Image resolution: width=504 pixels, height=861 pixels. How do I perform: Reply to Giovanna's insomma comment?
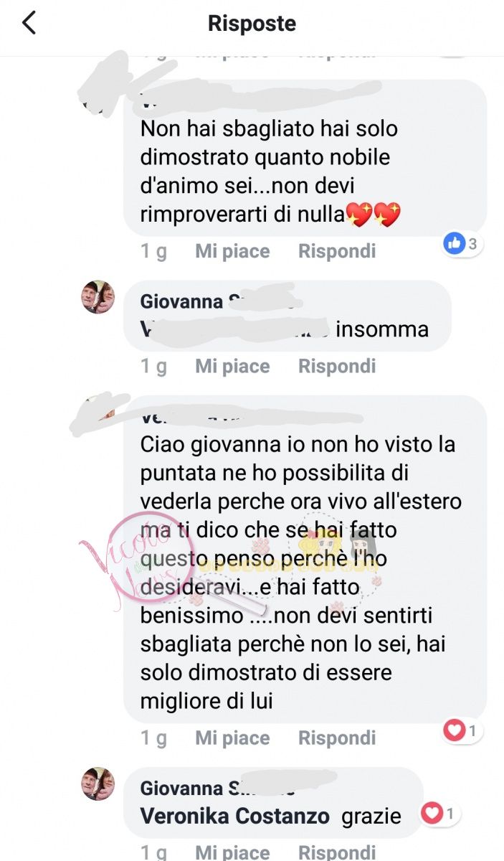point(337,366)
